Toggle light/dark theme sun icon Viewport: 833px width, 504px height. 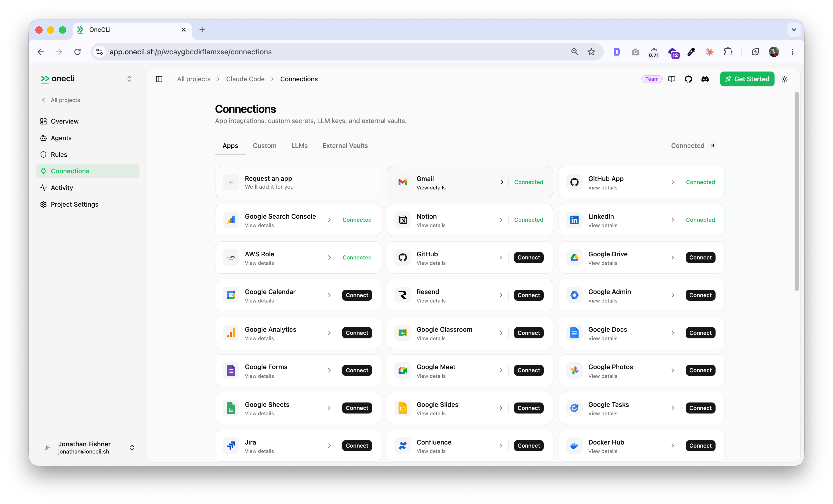point(785,79)
